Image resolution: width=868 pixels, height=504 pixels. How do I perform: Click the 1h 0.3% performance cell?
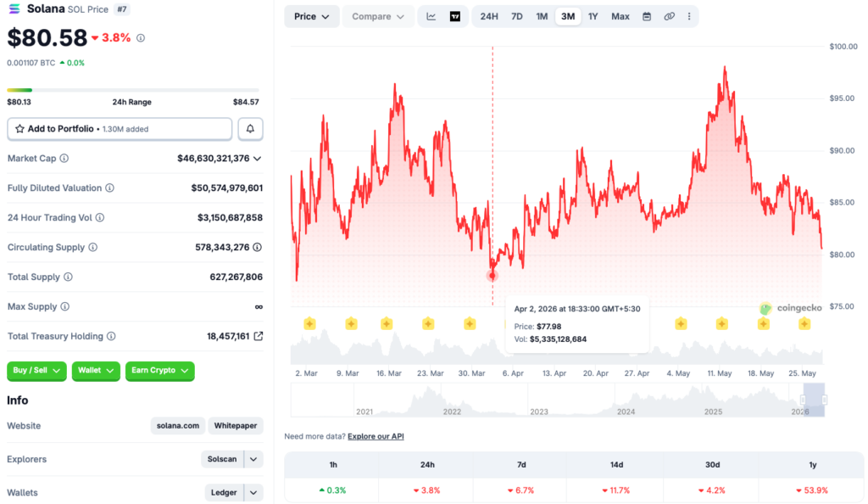pos(332,490)
